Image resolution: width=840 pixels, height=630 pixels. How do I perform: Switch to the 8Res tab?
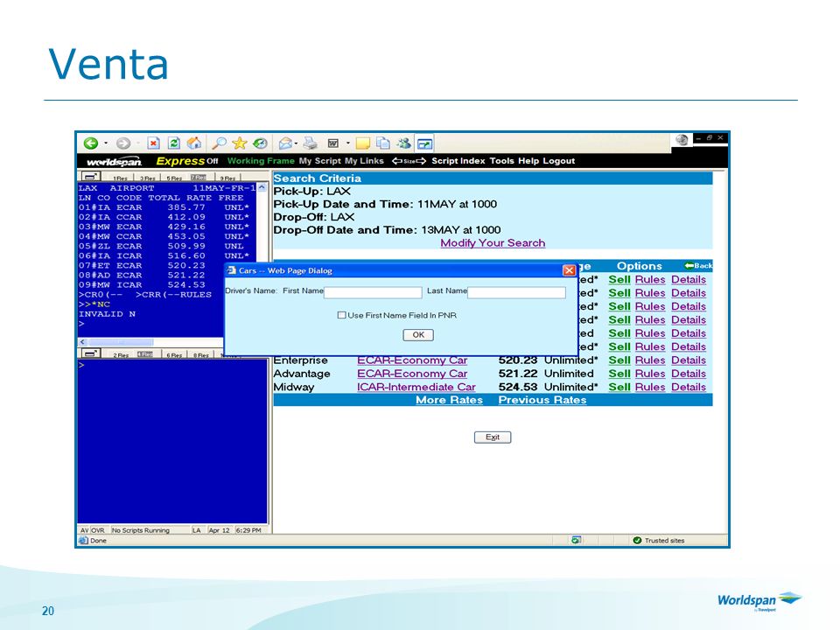[201, 354]
